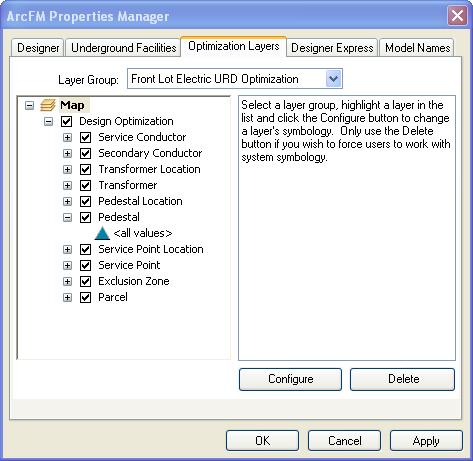The height and width of the screenshot is (461, 473).
Task: Open the Layer Group dropdown arrow
Action: tap(333, 79)
